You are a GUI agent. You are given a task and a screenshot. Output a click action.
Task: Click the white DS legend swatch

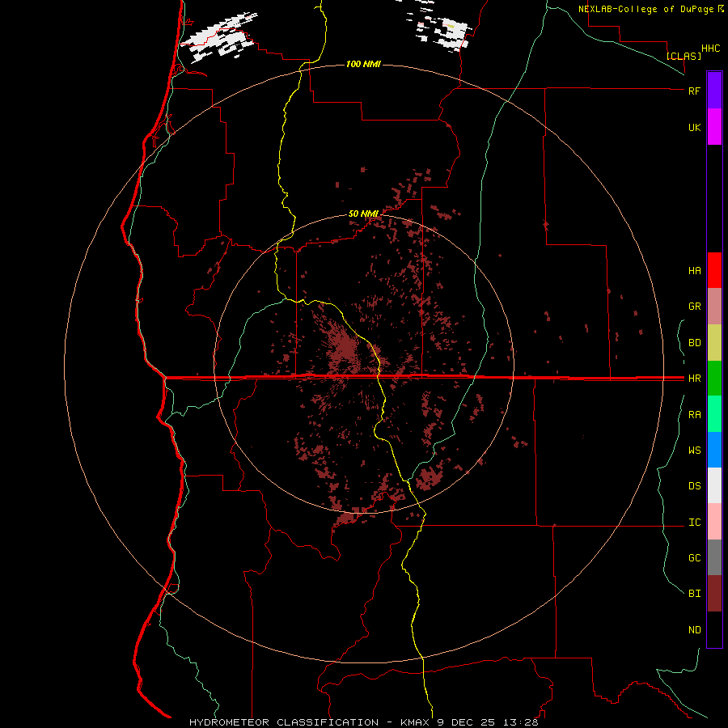tap(714, 485)
